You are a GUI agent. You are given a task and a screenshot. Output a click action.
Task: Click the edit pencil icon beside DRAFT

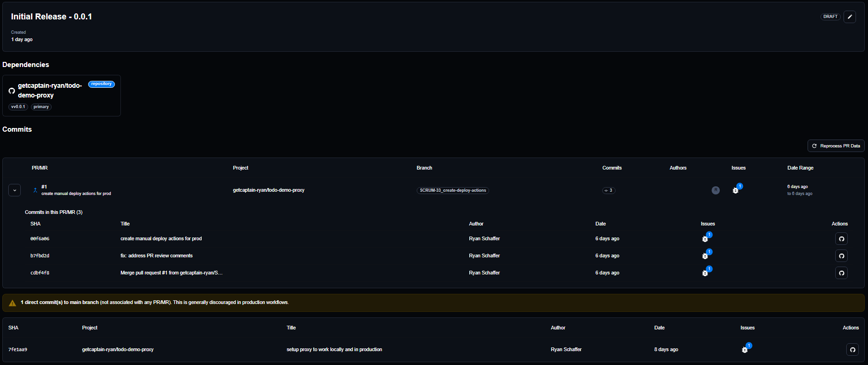(x=850, y=17)
